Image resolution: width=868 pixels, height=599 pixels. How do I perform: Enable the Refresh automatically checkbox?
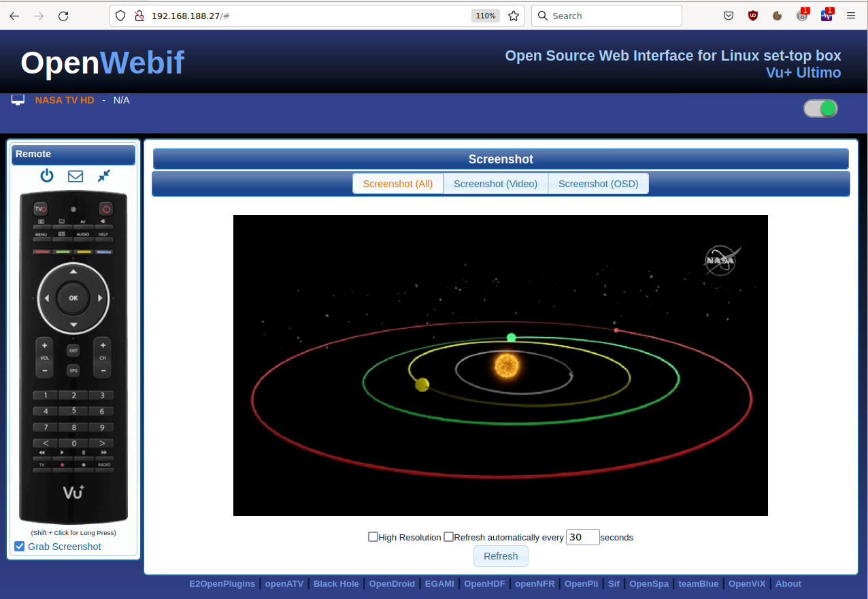coord(448,537)
